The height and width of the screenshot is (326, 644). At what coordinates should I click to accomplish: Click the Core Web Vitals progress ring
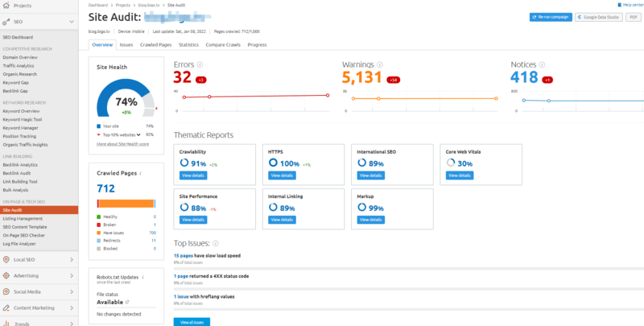tap(450, 163)
